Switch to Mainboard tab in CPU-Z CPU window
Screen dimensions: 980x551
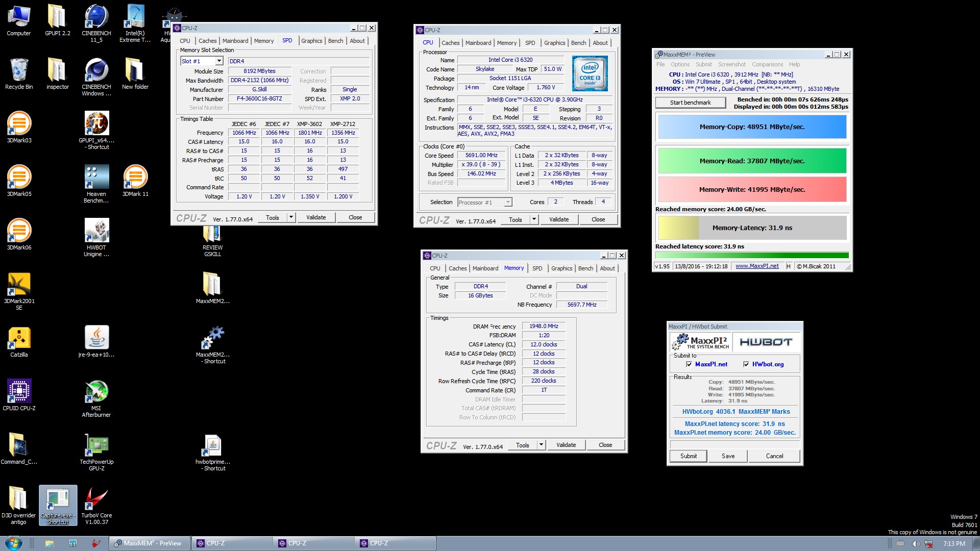coord(478,43)
